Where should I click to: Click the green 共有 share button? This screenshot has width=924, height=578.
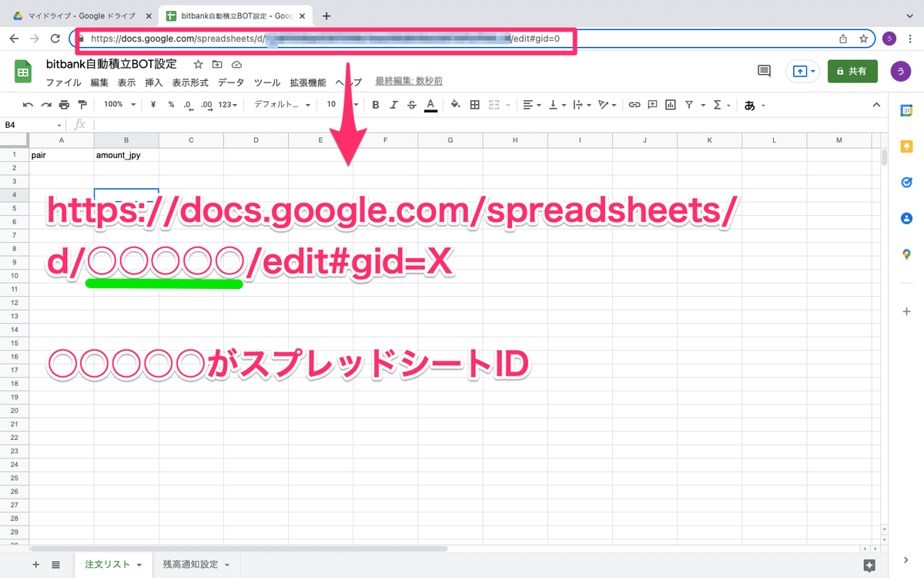tap(852, 71)
